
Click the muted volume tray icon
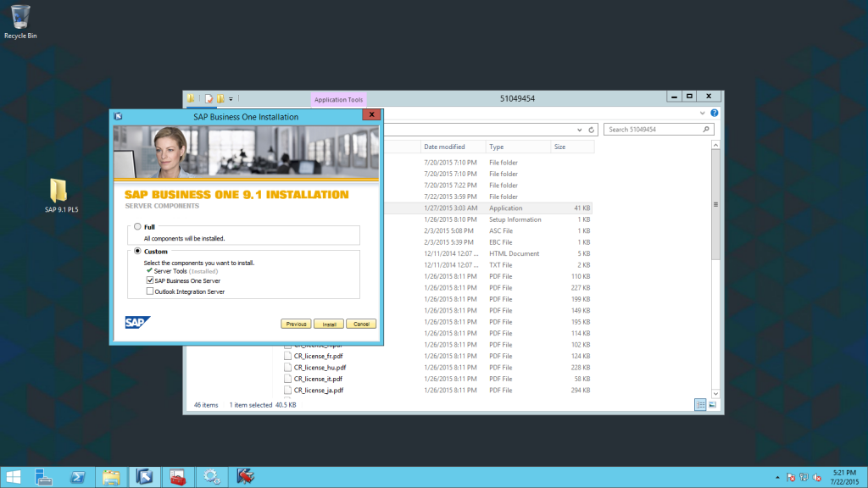coord(817,478)
